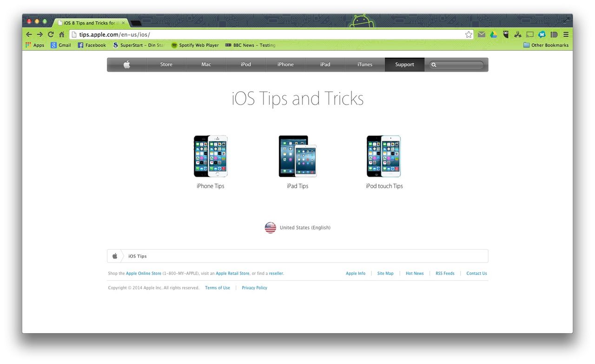Click the Apple logo in the navigation bar
The width and height of the screenshot is (595, 364).
(127, 65)
